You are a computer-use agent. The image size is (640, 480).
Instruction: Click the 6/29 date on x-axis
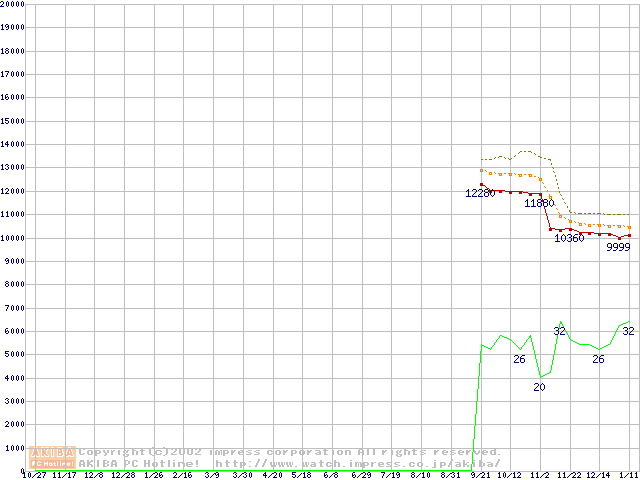coord(361,475)
